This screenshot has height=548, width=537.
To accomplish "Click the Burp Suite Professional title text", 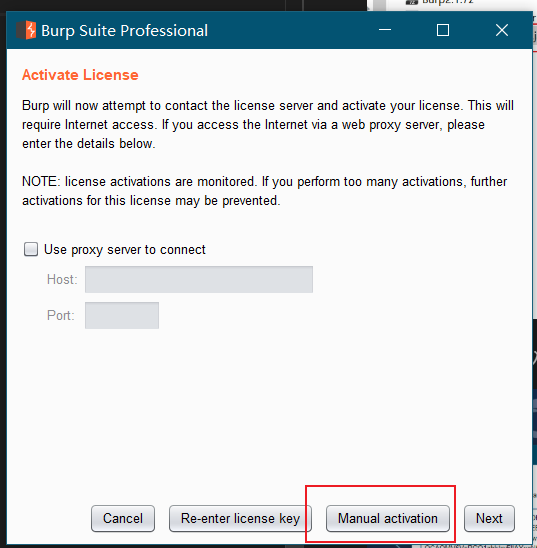I will click(x=124, y=31).
